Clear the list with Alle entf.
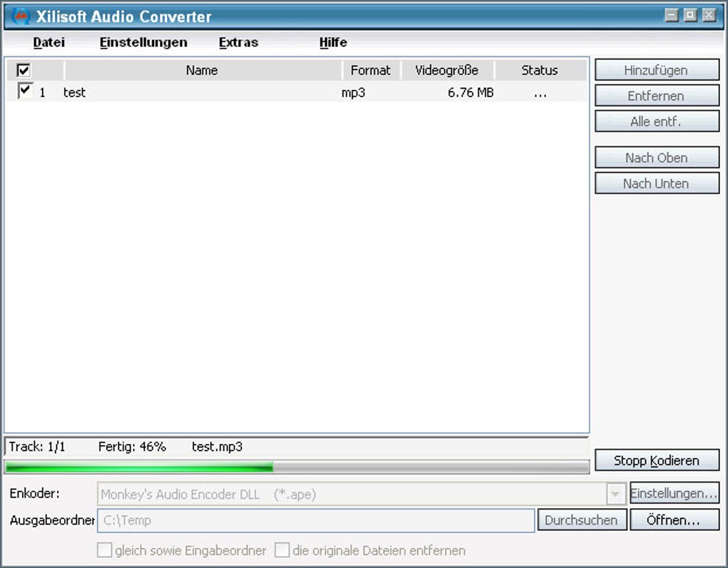 [656, 121]
